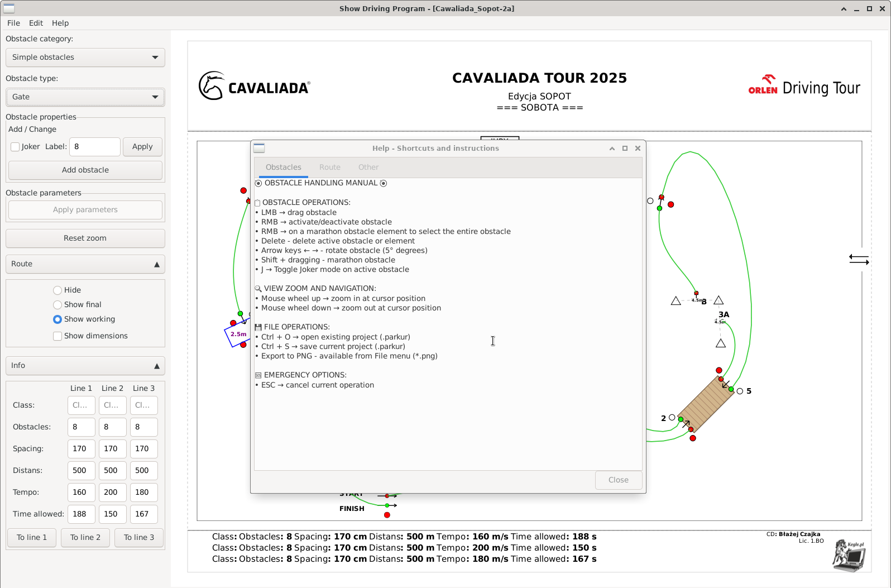Viewport: 891px width, 588px height.
Task: Enable the Joker checkbox
Action: click(16, 147)
